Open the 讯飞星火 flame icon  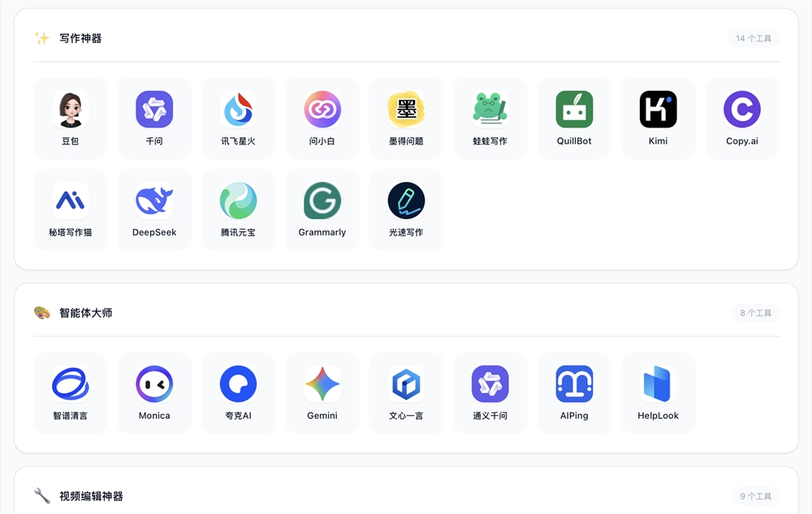[x=238, y=110]
